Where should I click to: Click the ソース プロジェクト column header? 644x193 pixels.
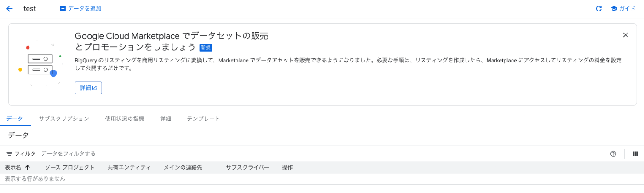tap(69, 167)
